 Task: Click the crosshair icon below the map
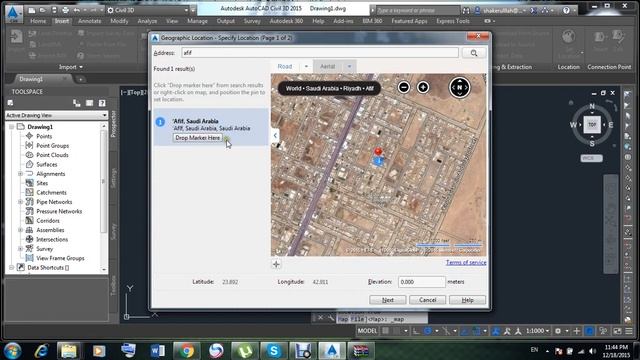click(x=276, y=264)
